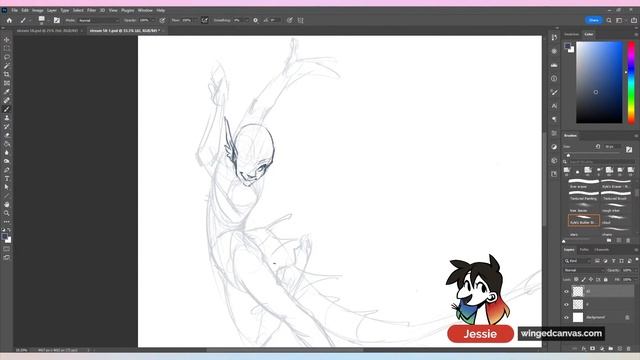Toggle Lock transparent pixels in Layers panel

click(576, 280)
